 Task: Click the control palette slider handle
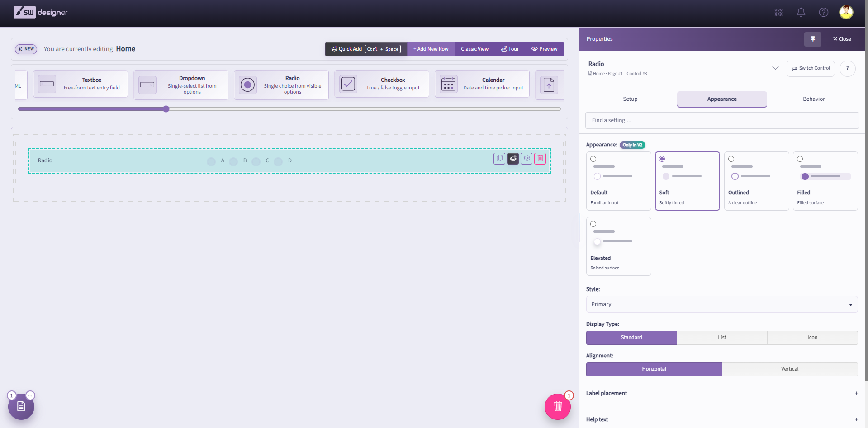tap(166, 109)
